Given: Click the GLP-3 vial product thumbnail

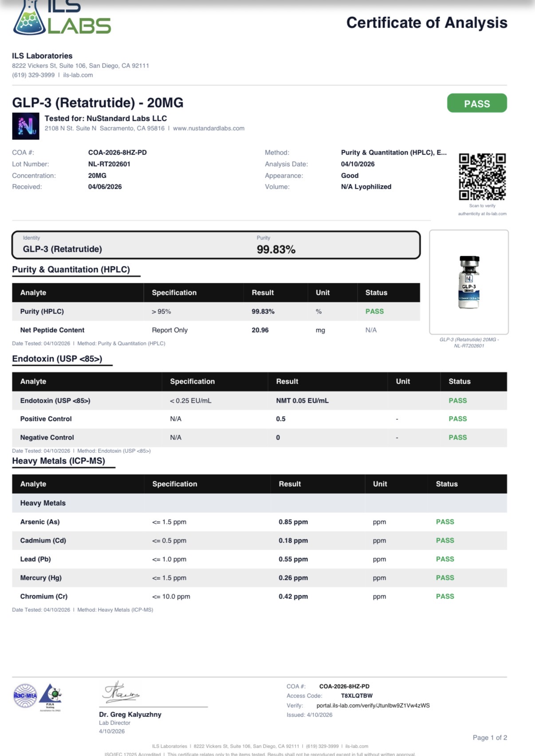Looking at the screenshot, I should [x=469, y=282].
